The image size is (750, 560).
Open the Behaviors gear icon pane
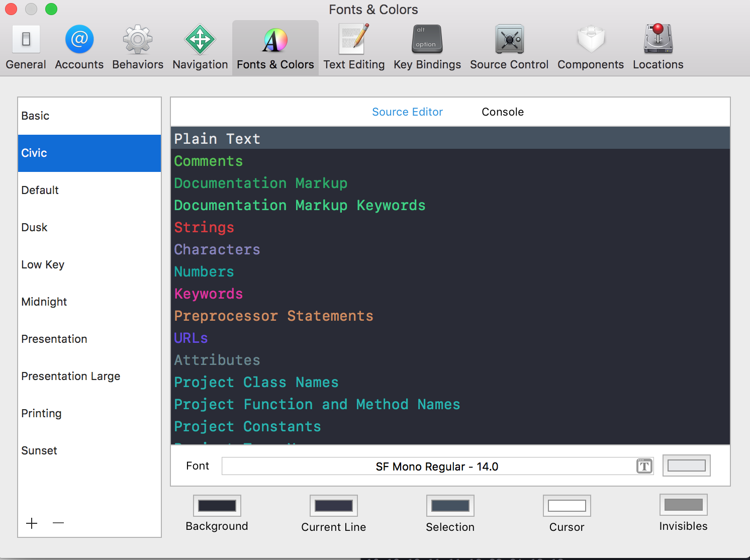[x=138, y=48]
